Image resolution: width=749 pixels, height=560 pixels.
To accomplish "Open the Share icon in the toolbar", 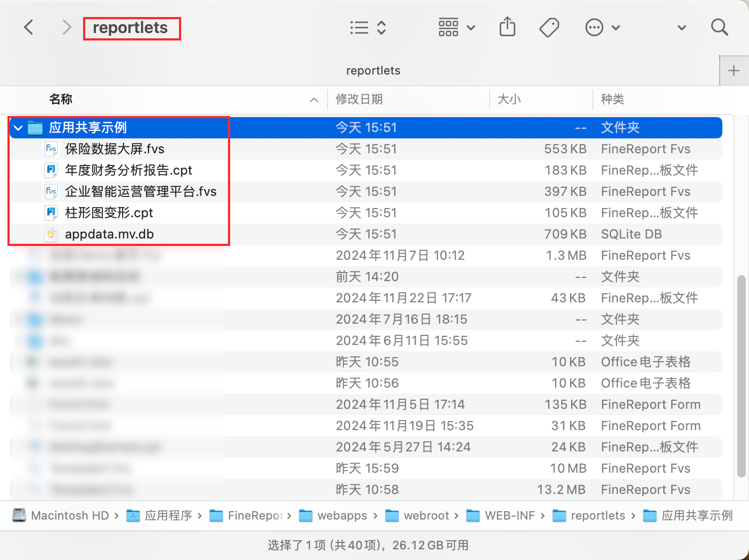I will tap(507, 27).
